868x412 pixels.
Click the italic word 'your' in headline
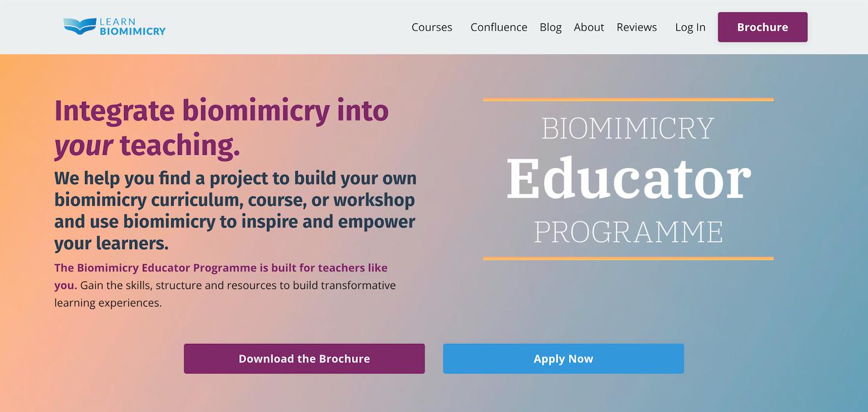click(84, 146)
